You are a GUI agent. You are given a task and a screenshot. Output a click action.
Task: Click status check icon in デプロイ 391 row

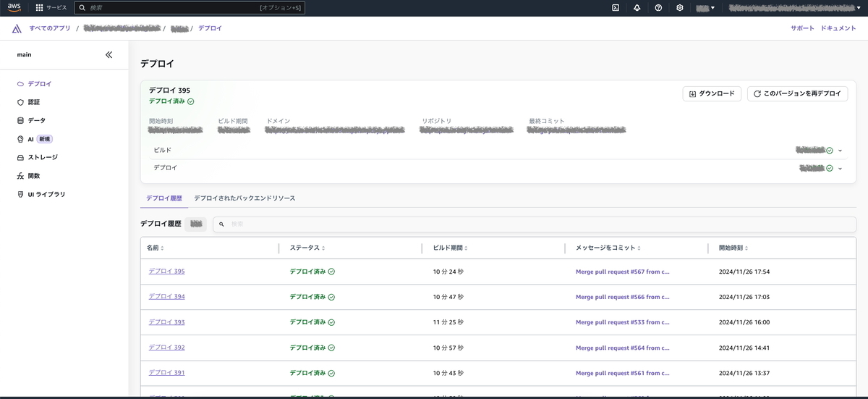pos(331,373)
